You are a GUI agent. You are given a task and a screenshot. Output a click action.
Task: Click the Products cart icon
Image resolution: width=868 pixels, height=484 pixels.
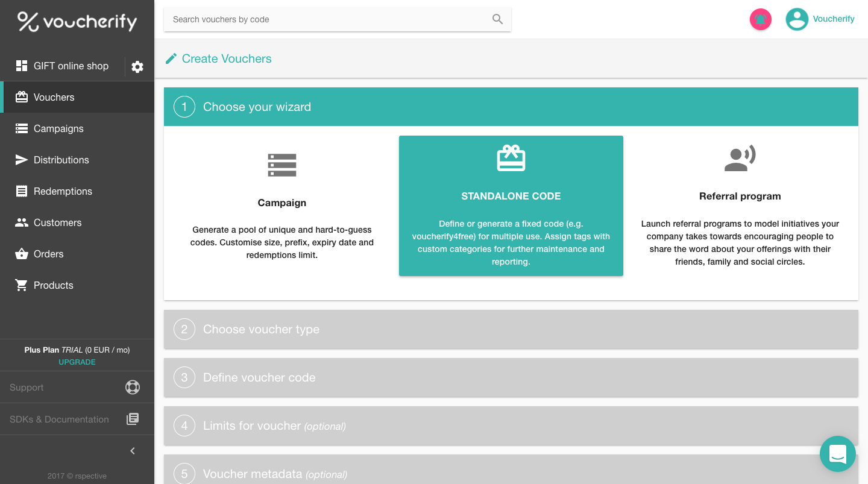pyautogui.click(x=22, y=285)
